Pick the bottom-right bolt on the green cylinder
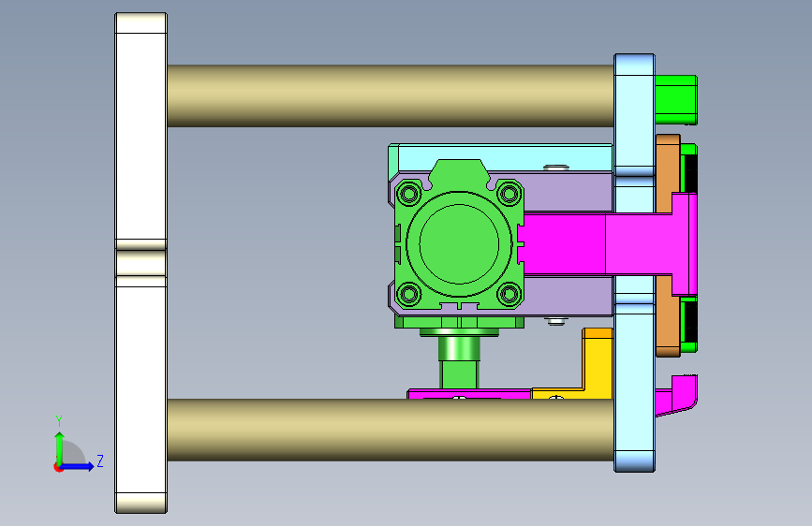The image size is (812, 526). [x=509, y=294]
